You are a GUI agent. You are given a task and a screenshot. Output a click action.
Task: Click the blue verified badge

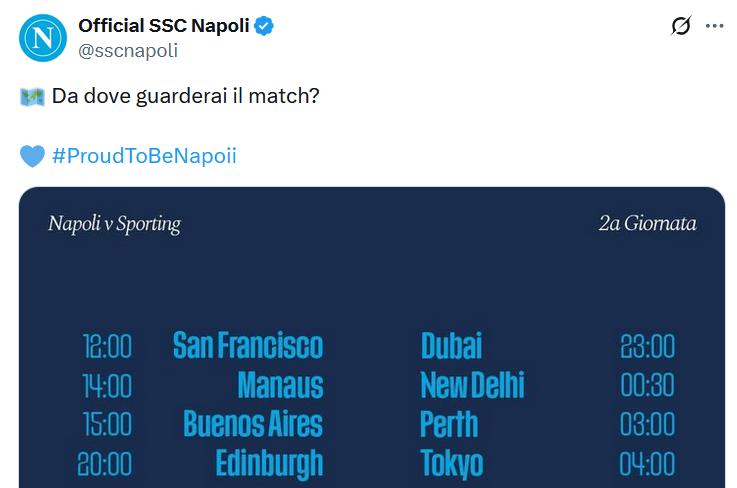point(265,26)
